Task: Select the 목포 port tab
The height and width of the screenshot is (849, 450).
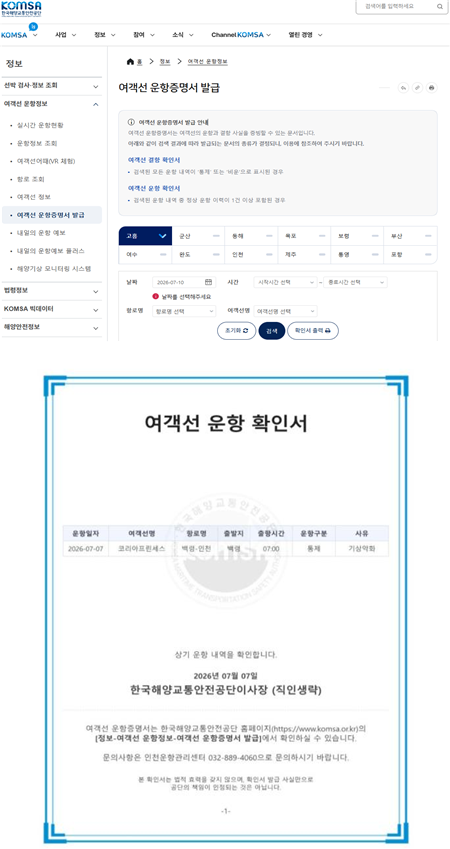Action: pos(304,236)
